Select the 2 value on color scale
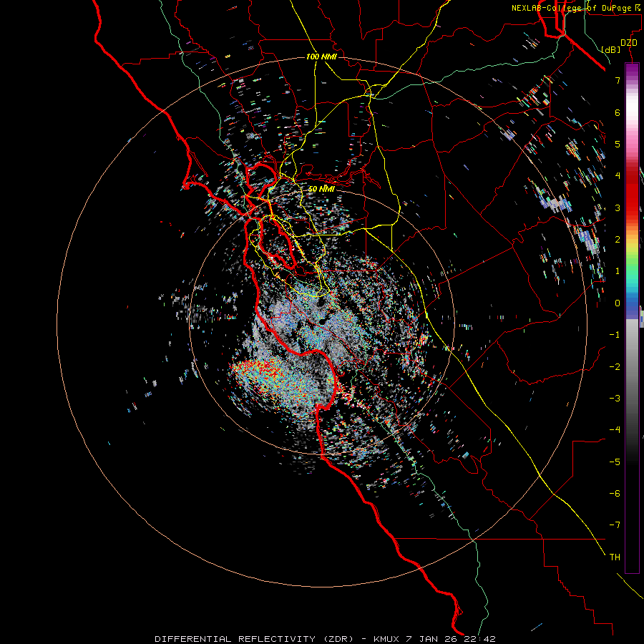The image size is (644, 644). [x=618, y=240]
